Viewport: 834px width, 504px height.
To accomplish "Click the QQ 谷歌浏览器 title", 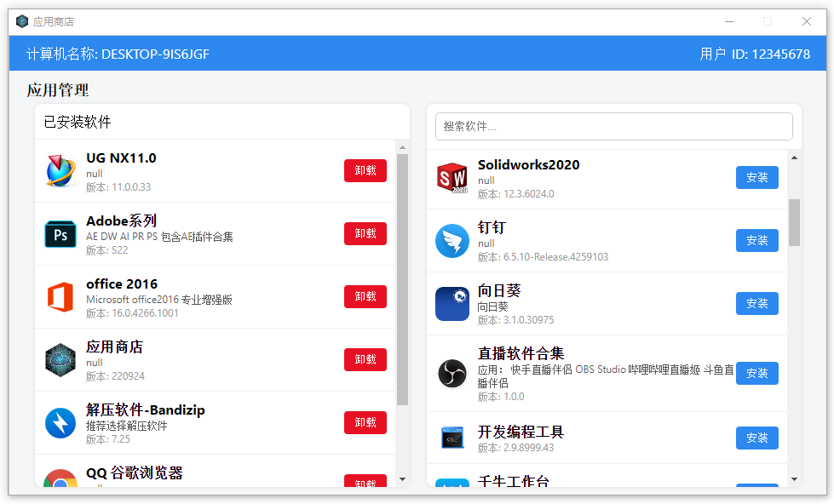I will 135,472.
